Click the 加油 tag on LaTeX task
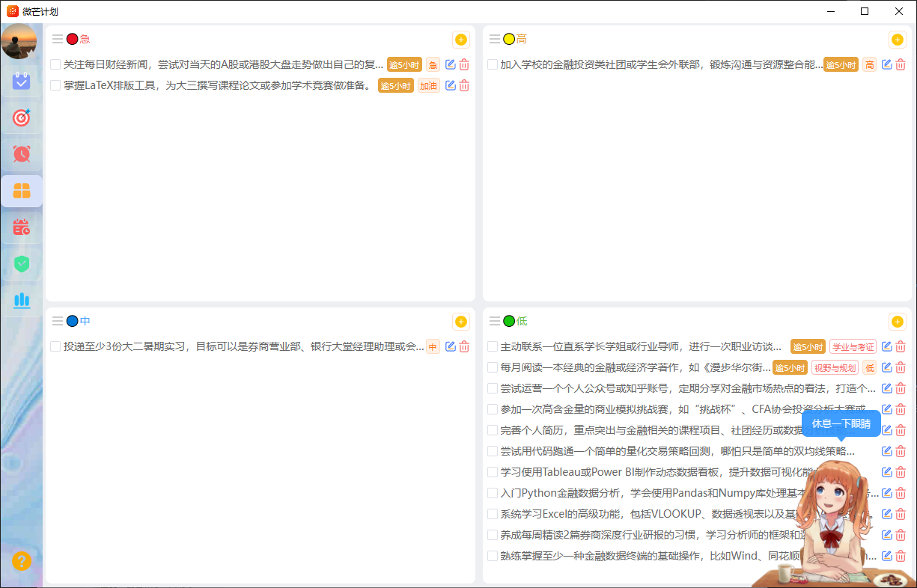This screenshot has width=917, height=588. tap(429, 86)
